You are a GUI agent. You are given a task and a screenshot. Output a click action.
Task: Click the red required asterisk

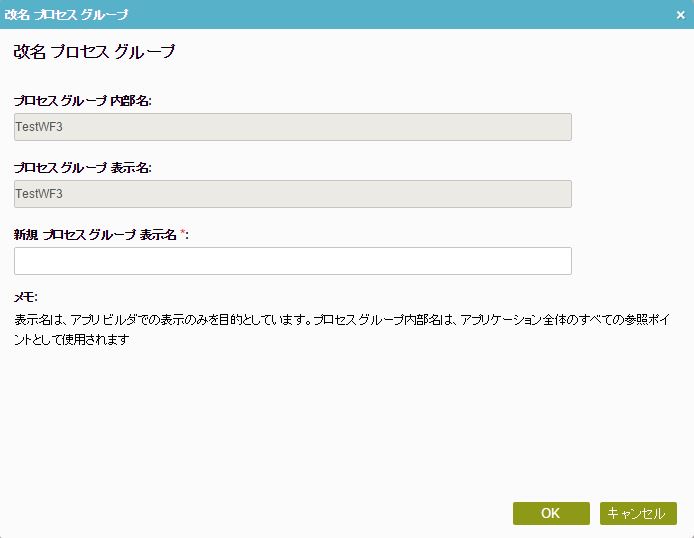pos(182,232)
